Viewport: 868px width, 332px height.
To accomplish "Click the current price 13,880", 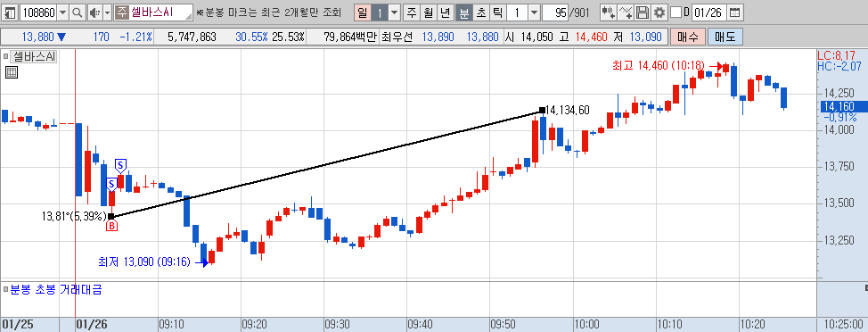I will 38,37.
